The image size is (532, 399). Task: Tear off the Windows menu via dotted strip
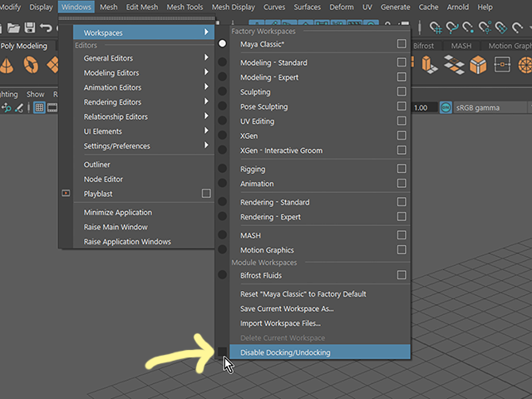[136, 18]
